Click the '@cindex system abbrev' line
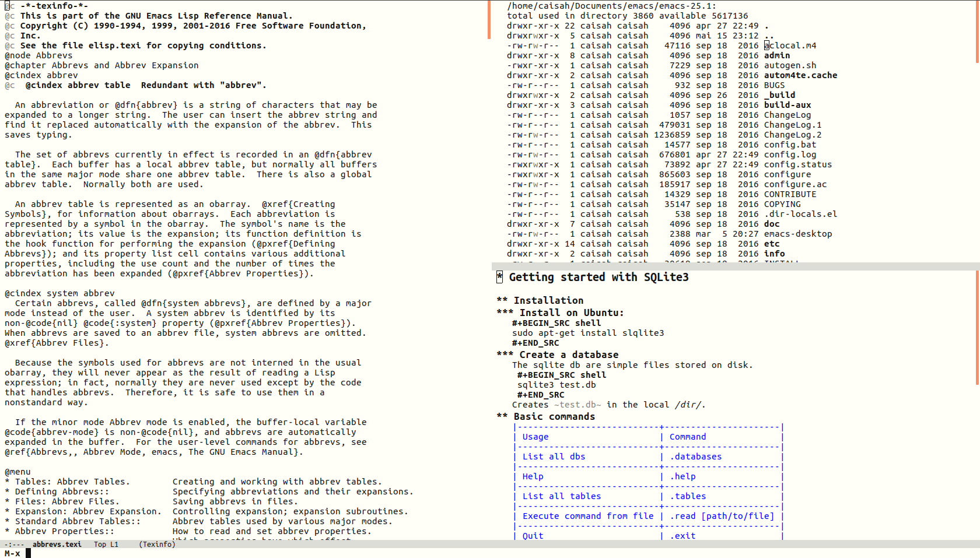This screenshot has height=558, width=980. coord(60,293)
